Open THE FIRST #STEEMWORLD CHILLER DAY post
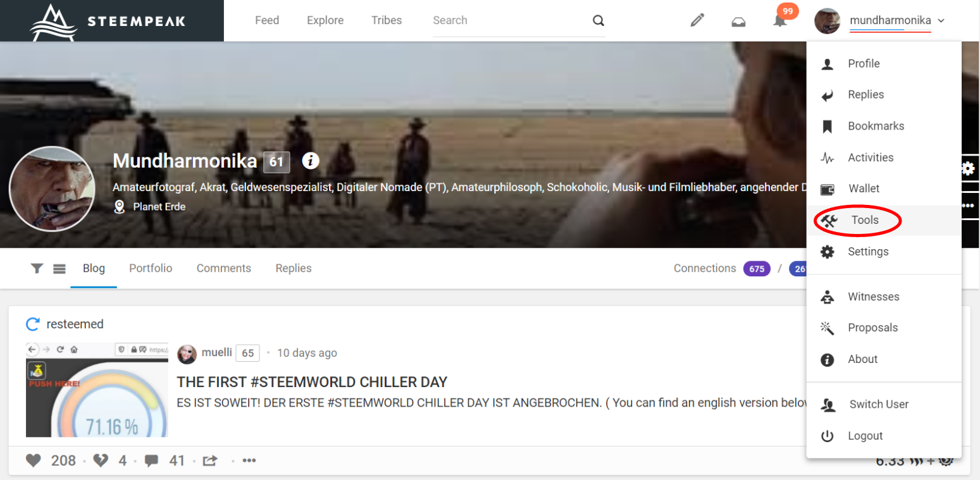The height and width of the screenshot is (480, 980). 312,382
